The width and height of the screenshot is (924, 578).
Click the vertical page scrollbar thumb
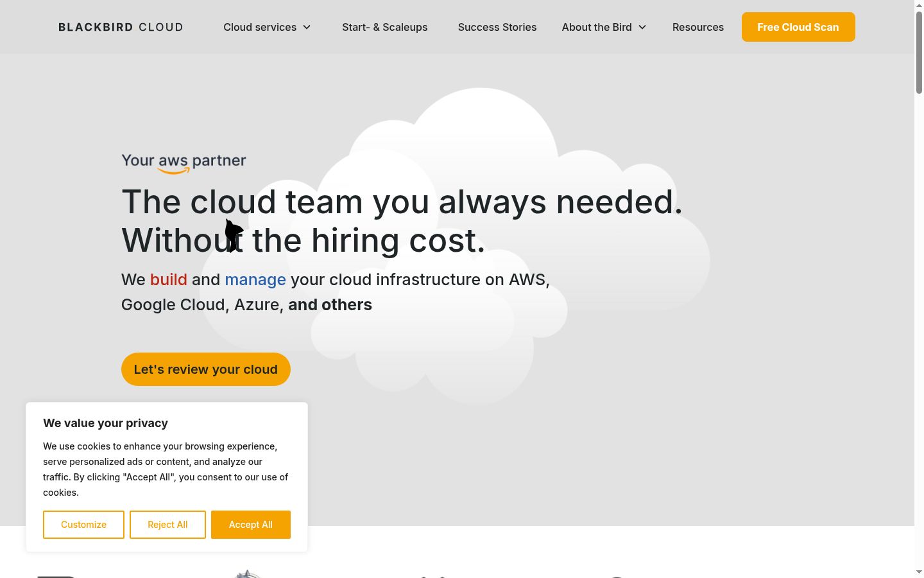pyautogui.click(x=919, y=51)
